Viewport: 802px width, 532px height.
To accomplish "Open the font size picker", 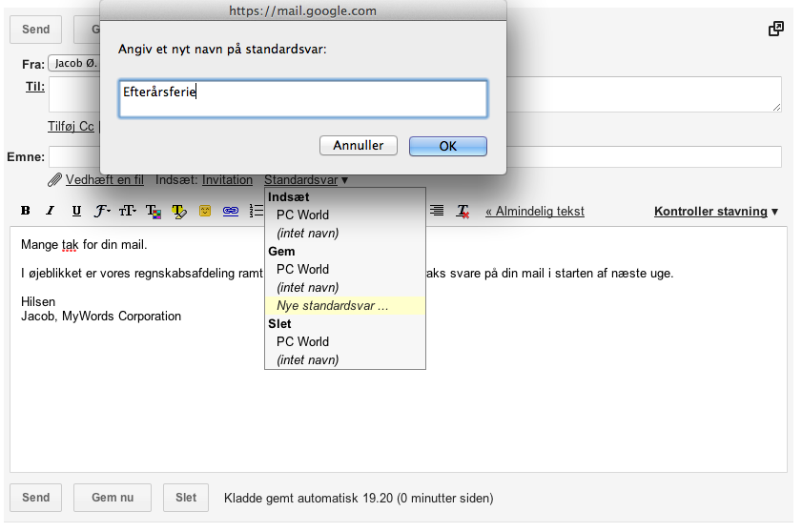I will [x=127, y=212].
